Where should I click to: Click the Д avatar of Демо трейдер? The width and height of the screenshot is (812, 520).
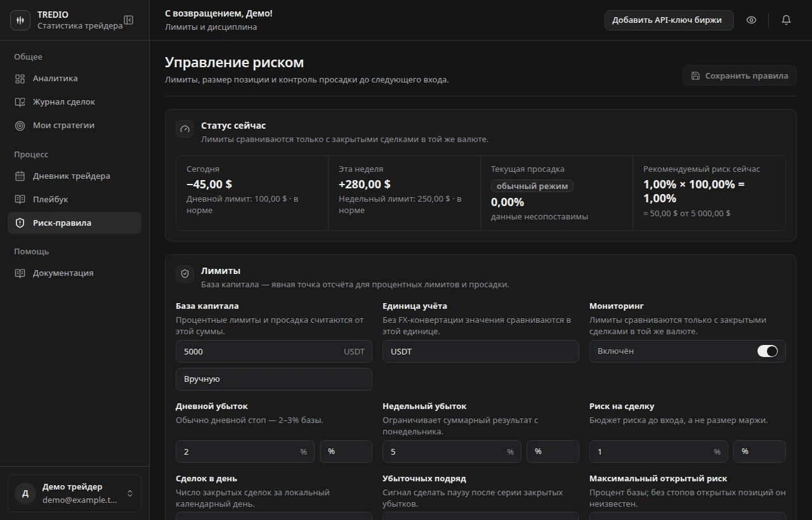(x=25, y=493)
